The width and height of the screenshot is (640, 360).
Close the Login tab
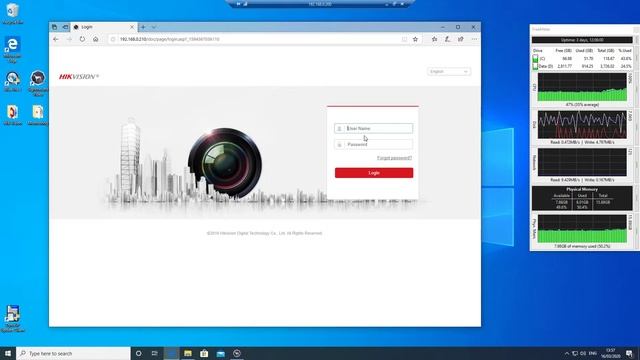click(x=132, y=27)
